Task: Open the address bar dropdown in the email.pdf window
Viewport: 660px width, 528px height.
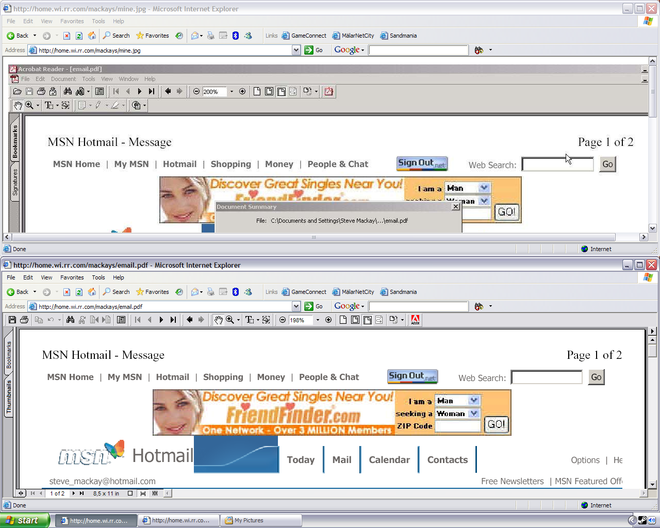Action: click(296, 307)
